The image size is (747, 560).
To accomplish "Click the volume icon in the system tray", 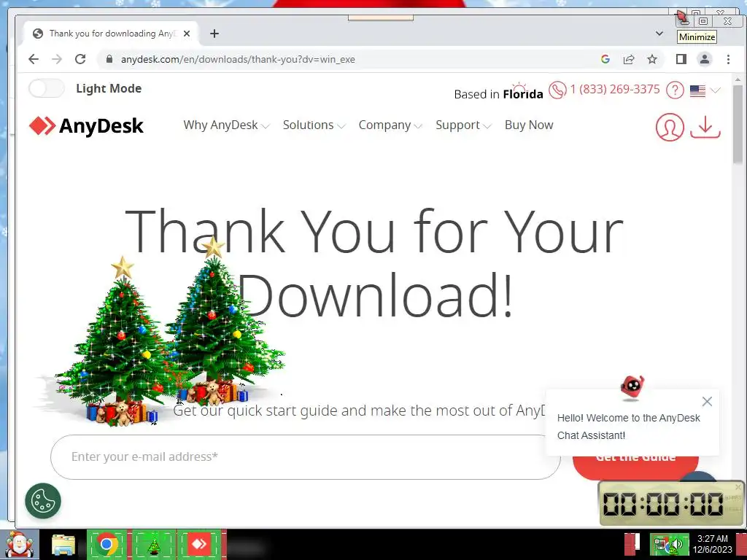I will tap(678, 544).
